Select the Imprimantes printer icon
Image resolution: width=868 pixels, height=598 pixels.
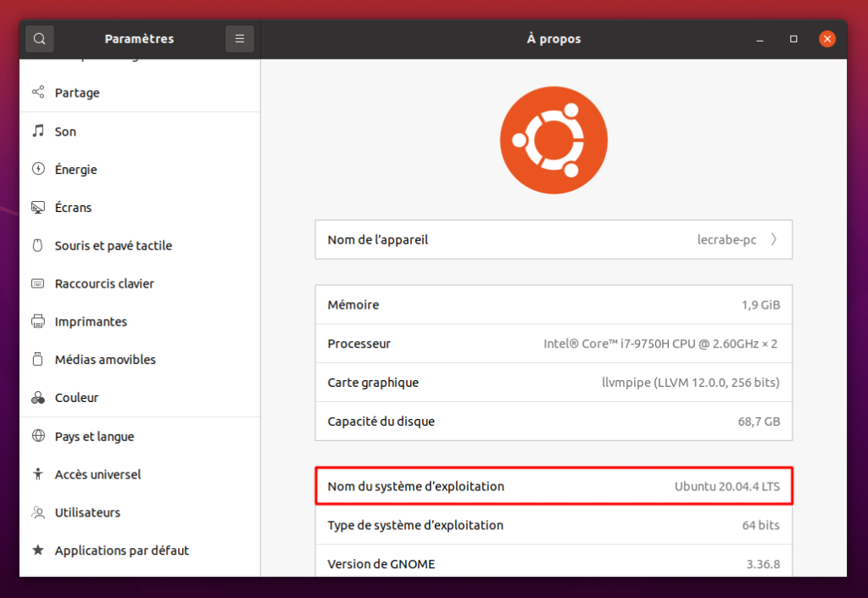(38, 321)
